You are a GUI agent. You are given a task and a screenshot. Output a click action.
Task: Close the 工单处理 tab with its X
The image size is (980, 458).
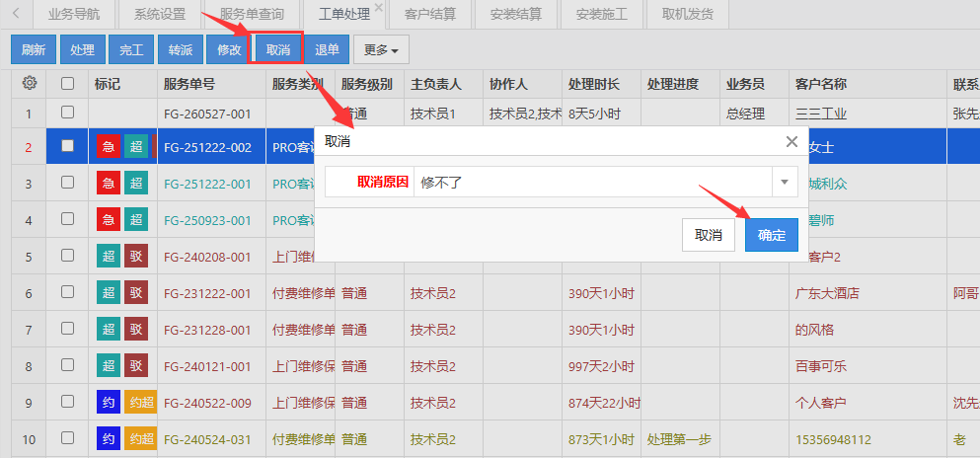click(378, 7)
